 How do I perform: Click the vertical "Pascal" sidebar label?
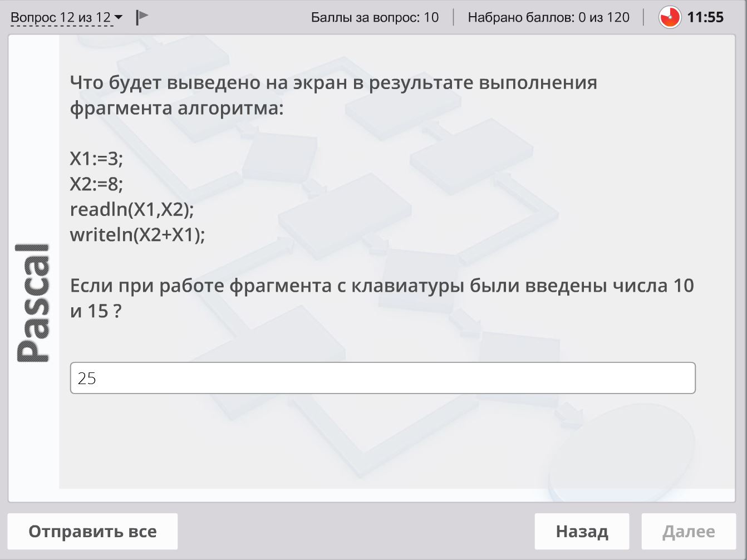coord(33,303)
